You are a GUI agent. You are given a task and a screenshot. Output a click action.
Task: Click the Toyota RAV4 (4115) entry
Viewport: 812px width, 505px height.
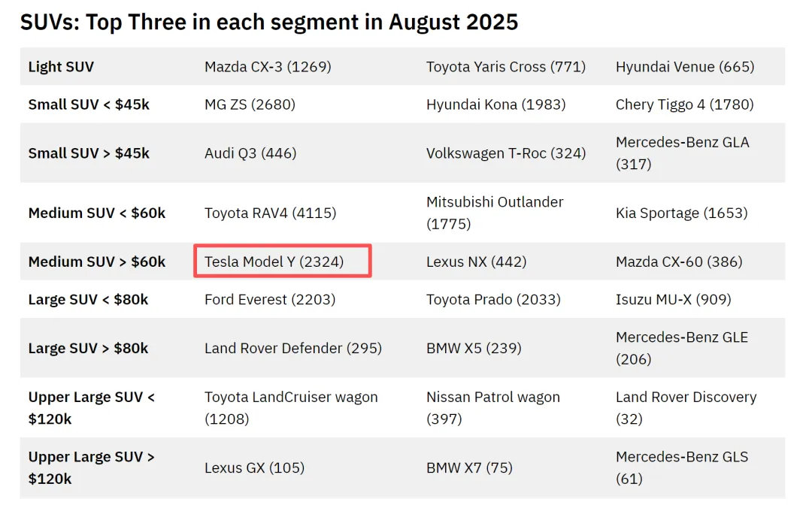click(x=271, y=213)
